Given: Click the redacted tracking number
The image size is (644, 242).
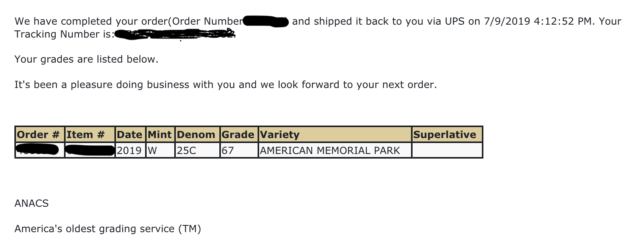Looking at the screenshot, I should click(x=175, y=35).
